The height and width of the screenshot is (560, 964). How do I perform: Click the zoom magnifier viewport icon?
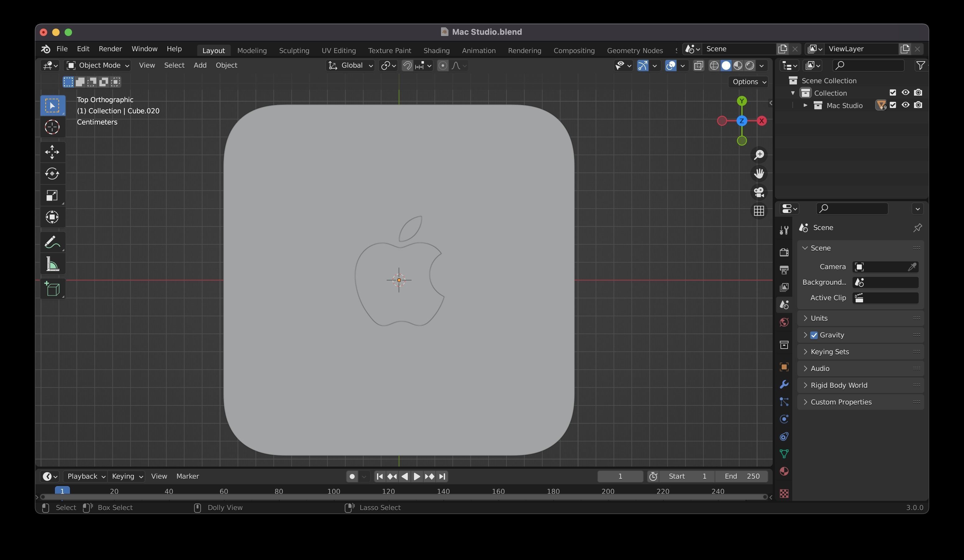[x=759, y=154]
